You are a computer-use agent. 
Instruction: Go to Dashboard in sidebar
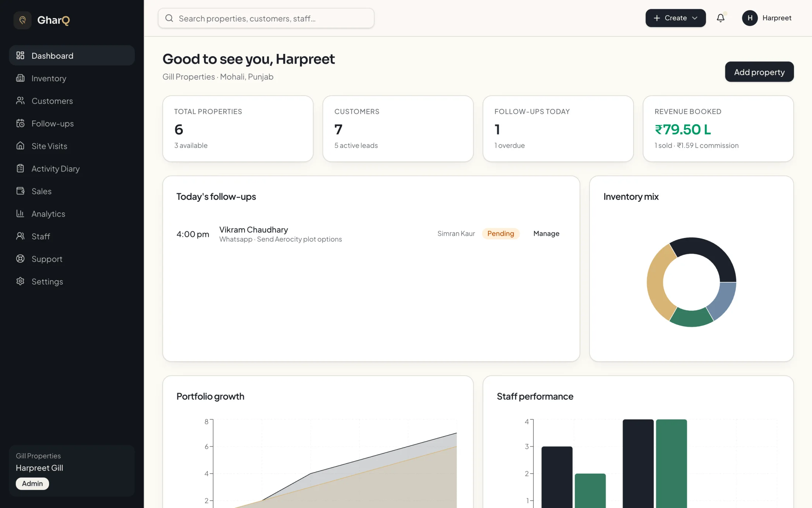coord(72,55)
